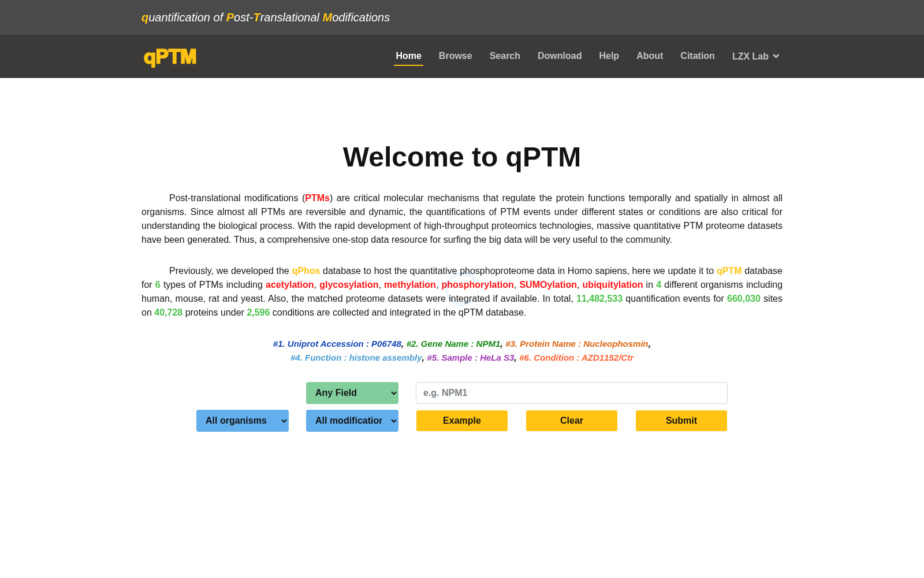Click the 40,728 proteins number

click(x=168, y=313)
